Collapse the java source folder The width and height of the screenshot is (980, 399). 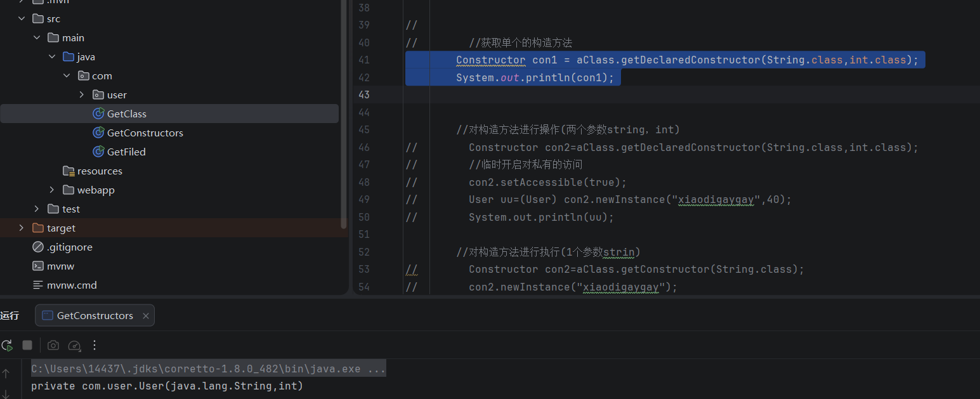[x=52, y=57]
